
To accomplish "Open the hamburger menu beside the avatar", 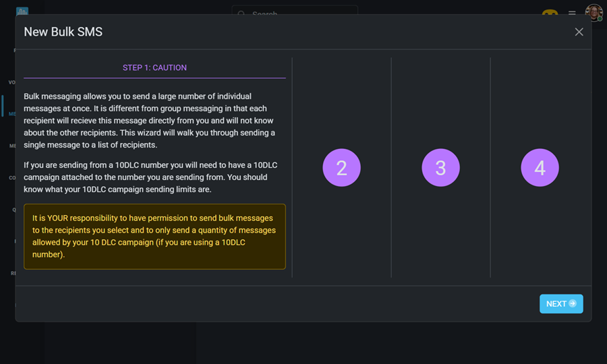I will 572,12.
